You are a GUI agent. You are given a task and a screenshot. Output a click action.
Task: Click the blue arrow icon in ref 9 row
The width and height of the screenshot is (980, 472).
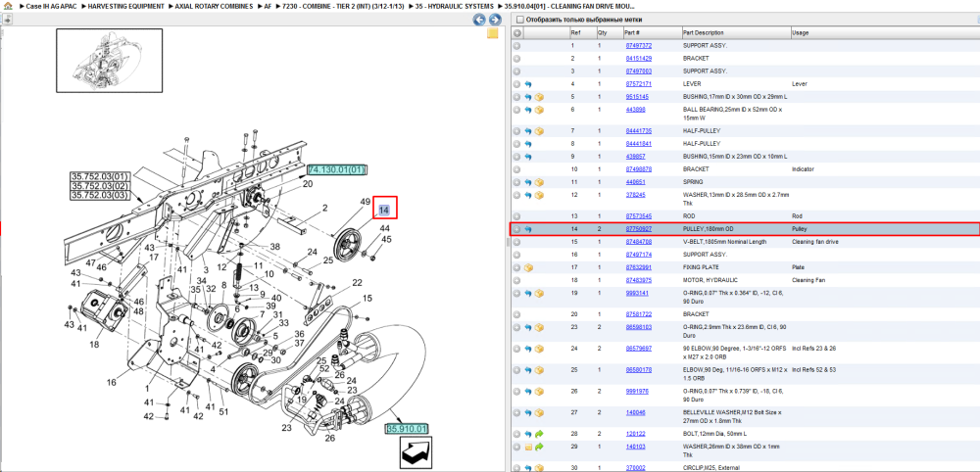(528, 156)
